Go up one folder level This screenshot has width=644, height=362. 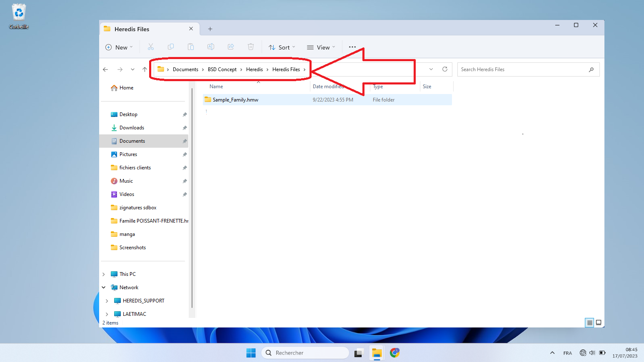point(145,69)
